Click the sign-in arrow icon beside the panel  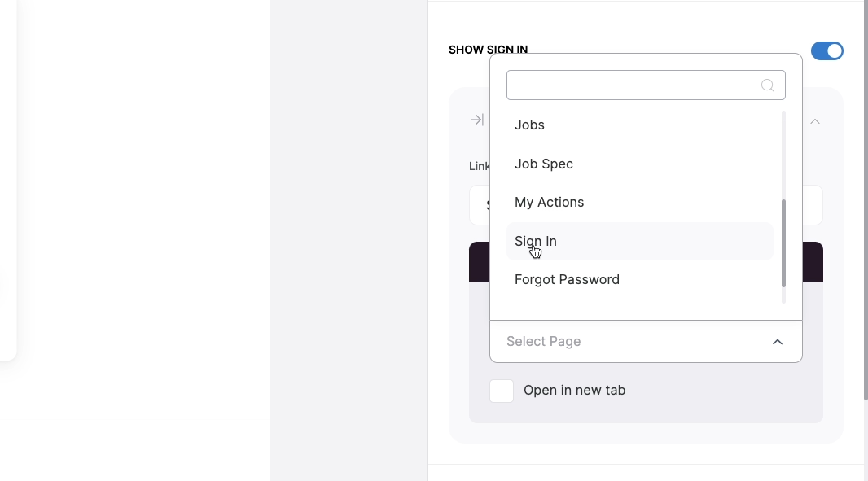[x=476, y=120]
